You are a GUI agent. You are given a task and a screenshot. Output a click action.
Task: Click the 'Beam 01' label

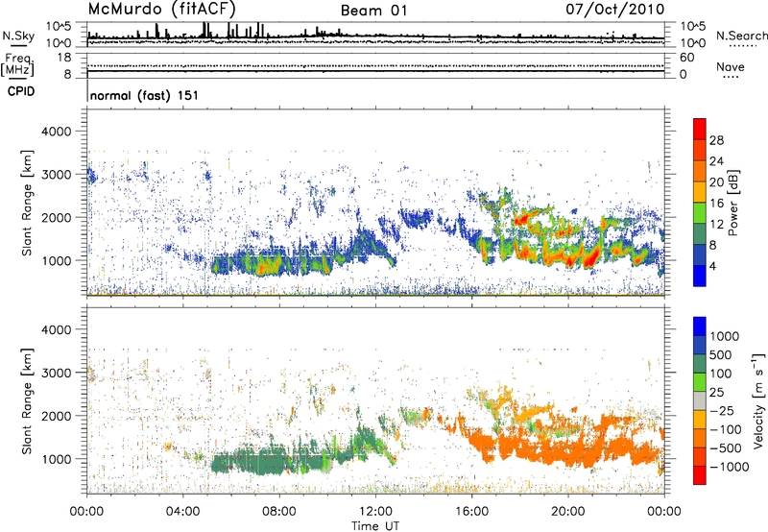point(373,11)
